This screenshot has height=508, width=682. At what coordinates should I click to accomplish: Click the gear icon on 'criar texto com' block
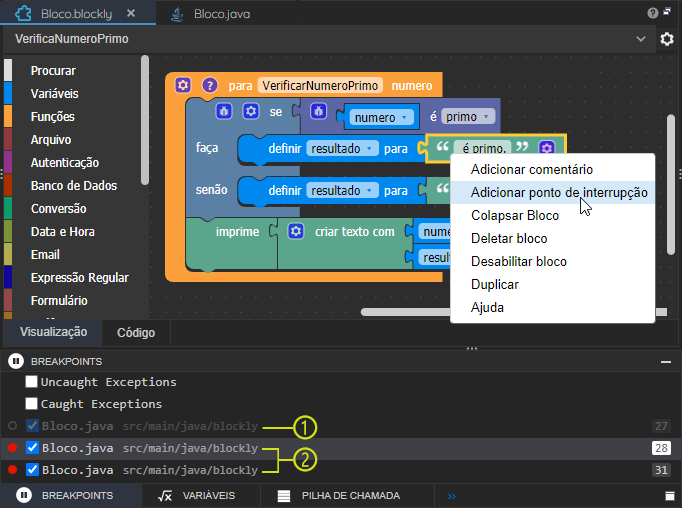click(x=296, y=231)
